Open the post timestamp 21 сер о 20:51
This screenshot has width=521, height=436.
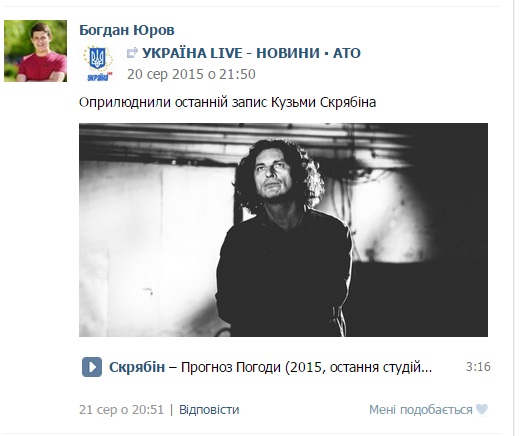[x=121, y=410]
